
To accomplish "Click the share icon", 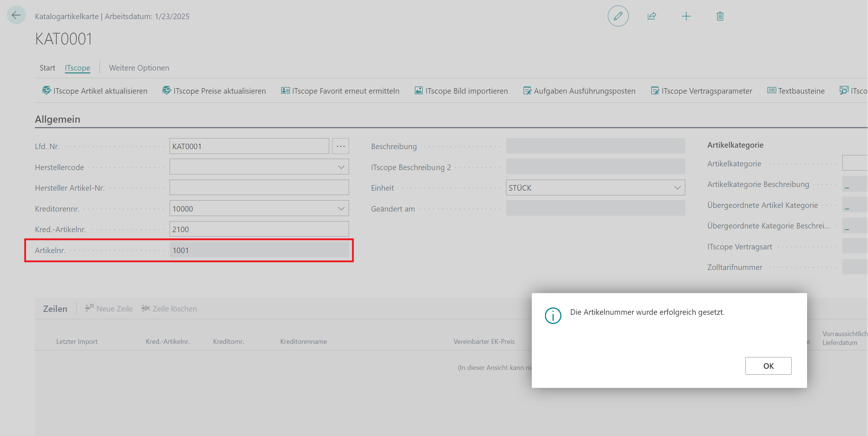I will (x=652, y=16).
